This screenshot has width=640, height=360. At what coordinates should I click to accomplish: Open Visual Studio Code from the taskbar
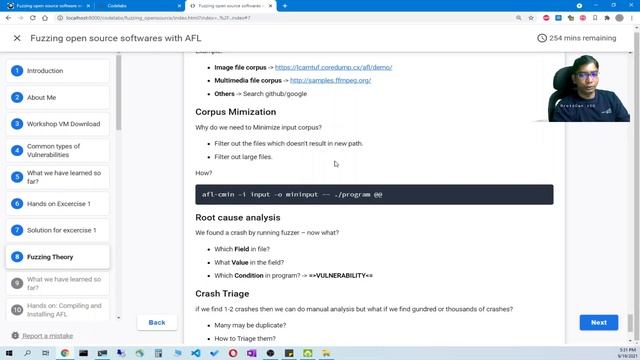pos(196,353)
